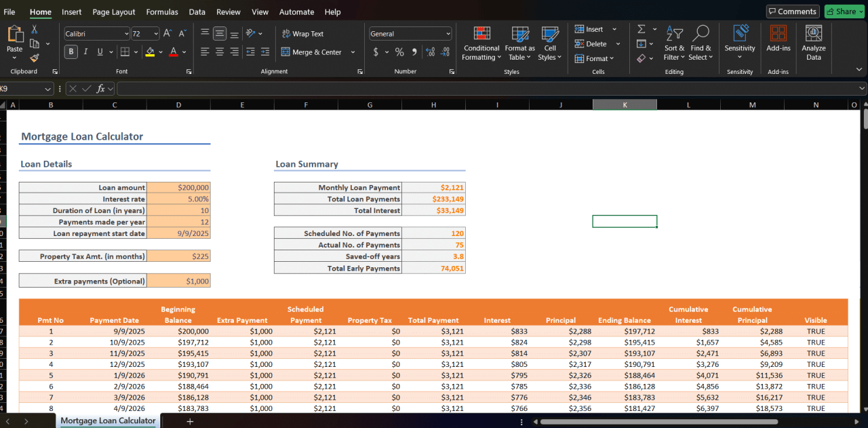Open the font size 72 dropdown

pos(156,33)
